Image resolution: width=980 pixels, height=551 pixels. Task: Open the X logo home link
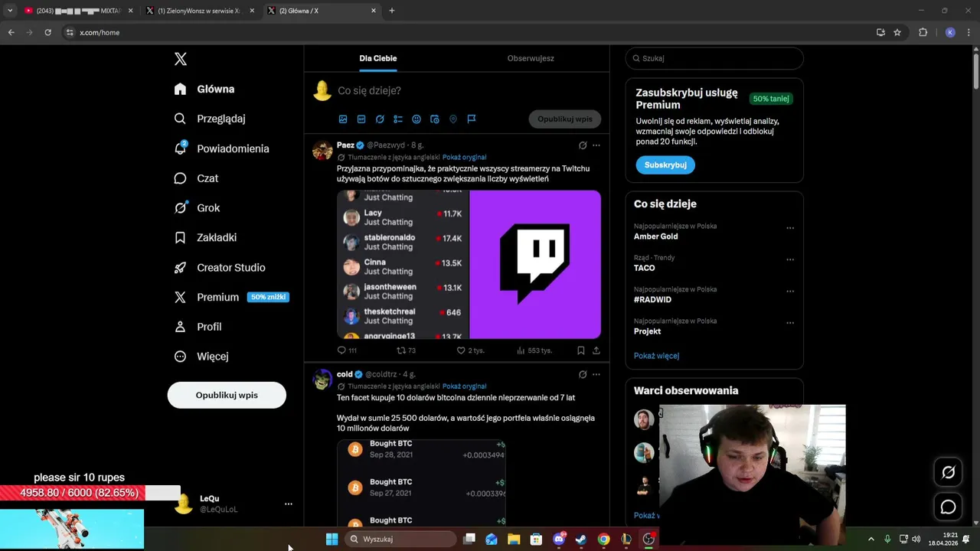pyautogui.click(x=180, y=59)
